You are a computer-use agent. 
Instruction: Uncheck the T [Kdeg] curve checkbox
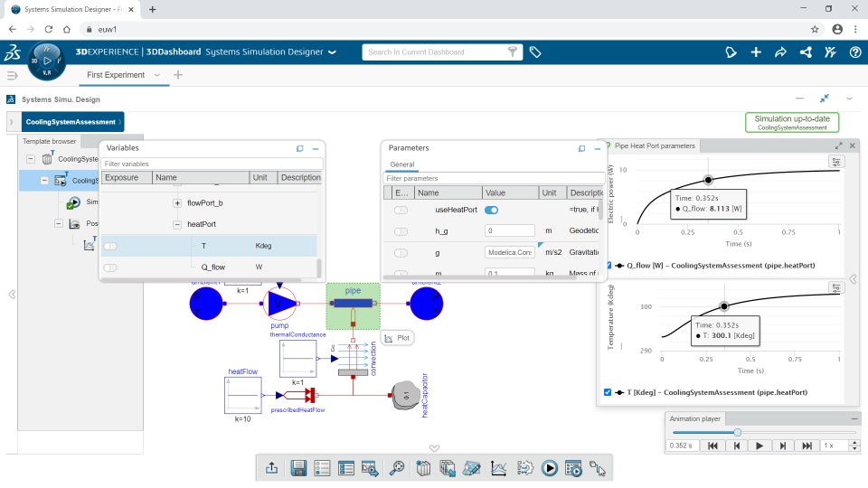608,392
